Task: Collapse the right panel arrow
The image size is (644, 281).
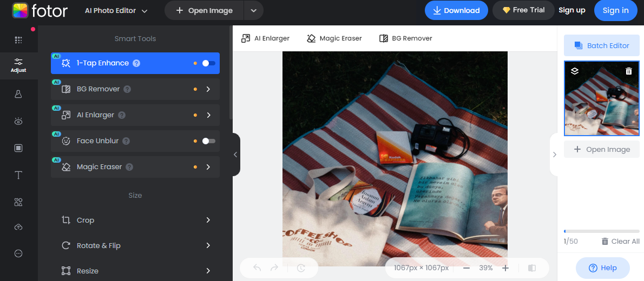Action: pyautogui.click(x=554, y=155)
